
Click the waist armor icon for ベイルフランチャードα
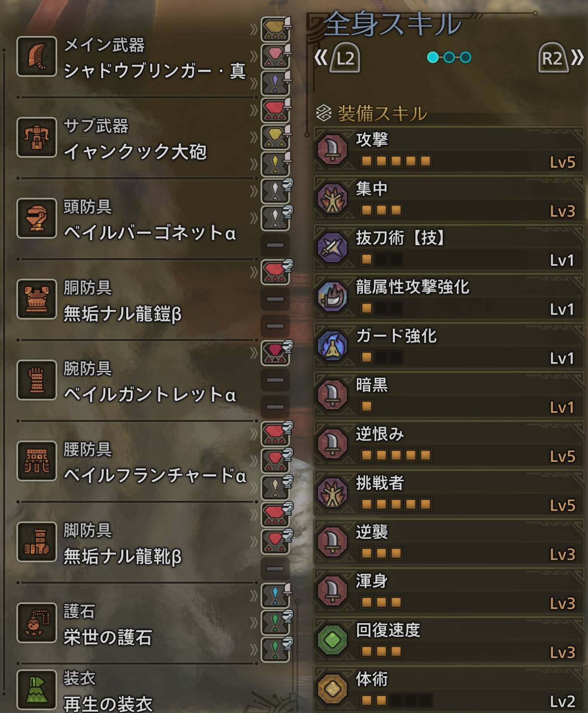click(x=36, y=461)
